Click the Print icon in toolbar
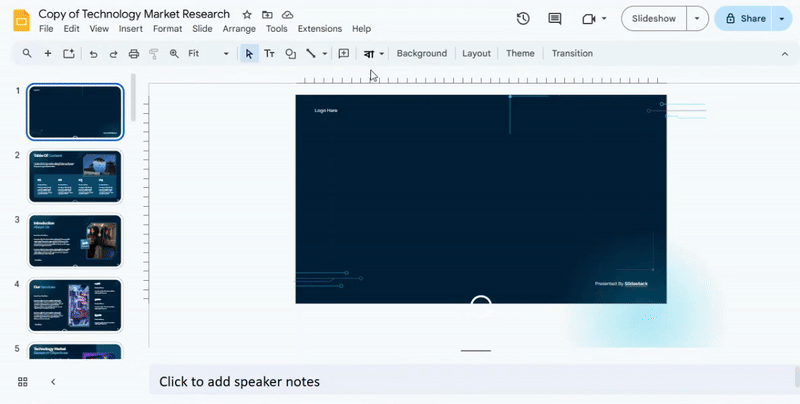The height and width of the screenshot is (404, 800). point(134,54)
